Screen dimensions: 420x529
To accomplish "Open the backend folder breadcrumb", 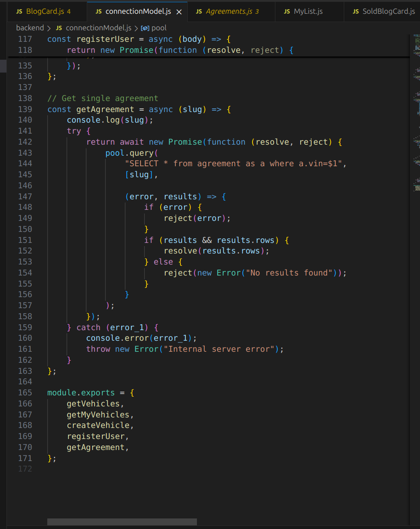I will (30, 28).
